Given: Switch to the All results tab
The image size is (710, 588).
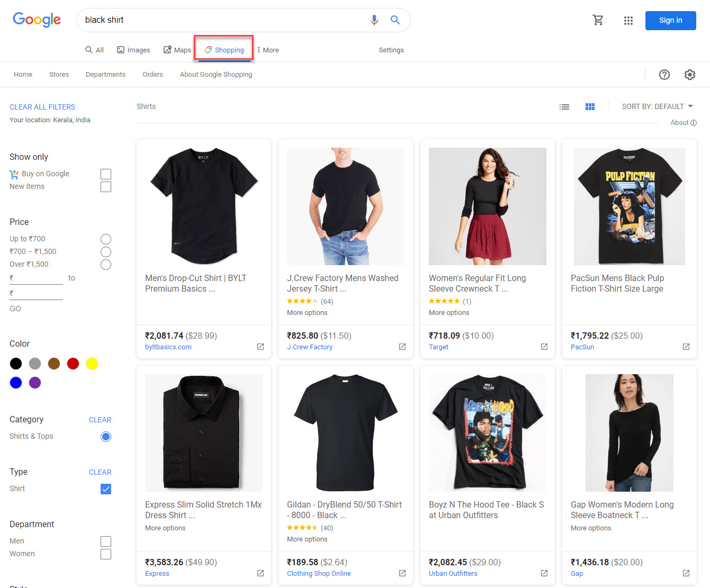Looking at the screenshot, I should (x=94, y=50).
